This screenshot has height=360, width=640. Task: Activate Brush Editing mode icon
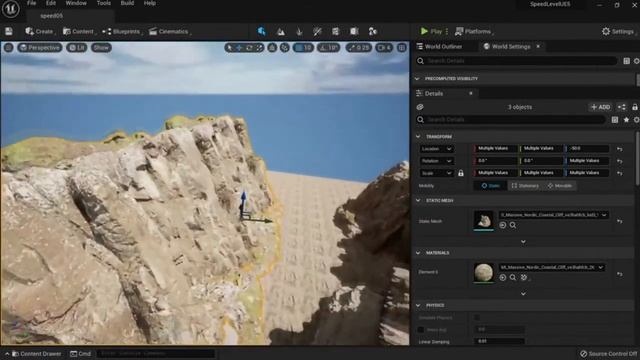[x=373, y=31]
